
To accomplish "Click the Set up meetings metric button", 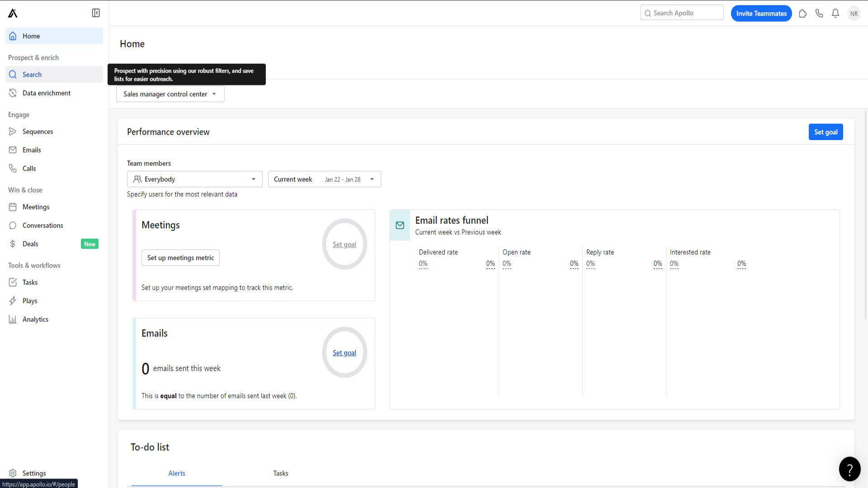I will click(x=181, y=258).
